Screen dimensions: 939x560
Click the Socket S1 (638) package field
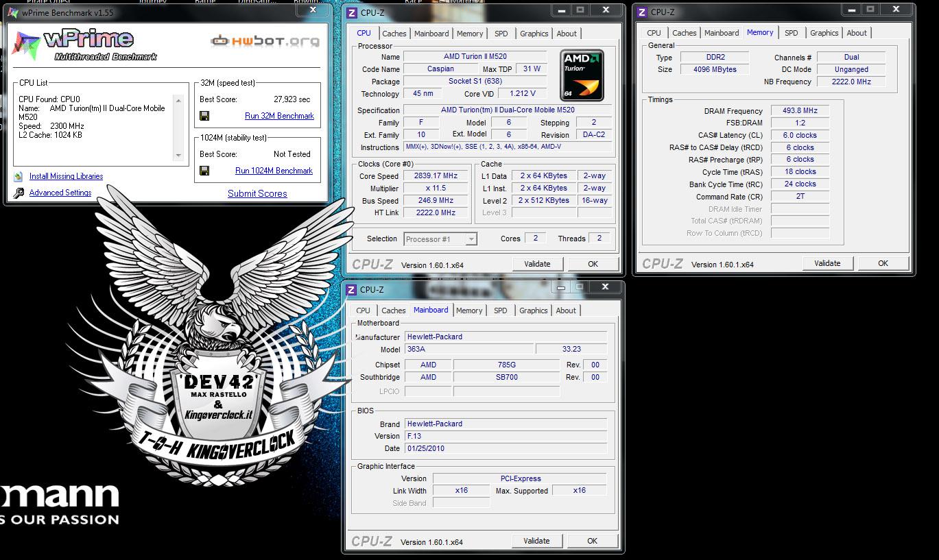(x=475, y=81)
